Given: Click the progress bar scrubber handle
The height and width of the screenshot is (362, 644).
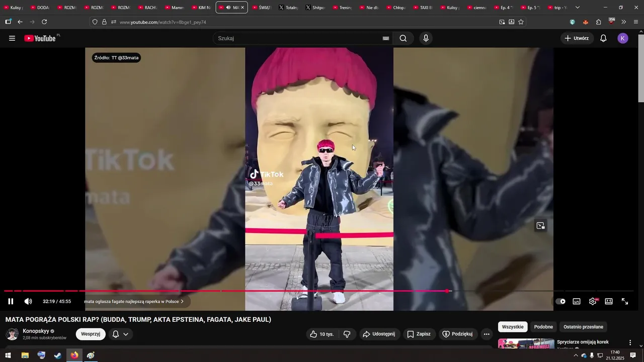Looking at the screenshot, I should tap(447, 291).
